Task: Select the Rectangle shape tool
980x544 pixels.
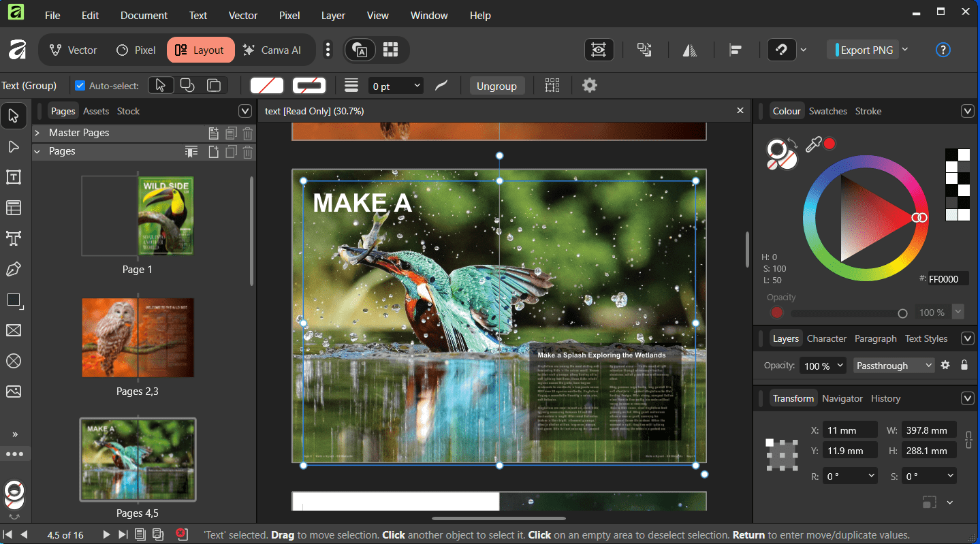Action: click(x=14, y=300)
